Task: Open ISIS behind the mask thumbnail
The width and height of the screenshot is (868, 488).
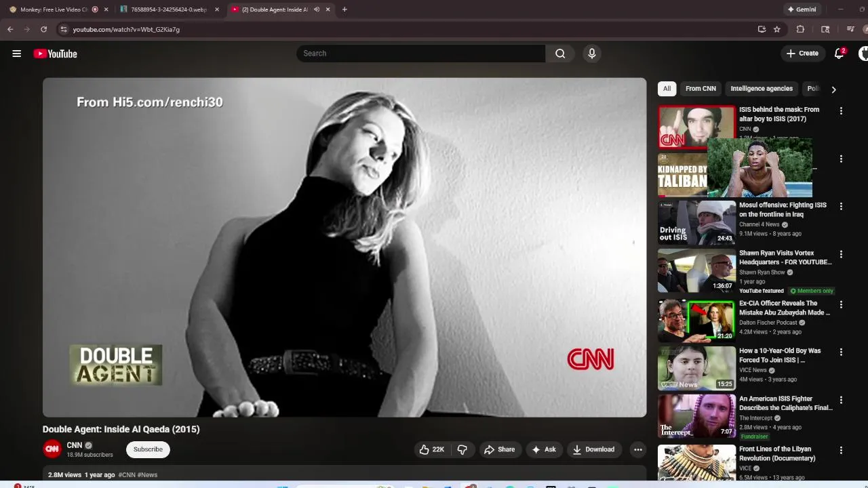Action: [x=696, y=127]
